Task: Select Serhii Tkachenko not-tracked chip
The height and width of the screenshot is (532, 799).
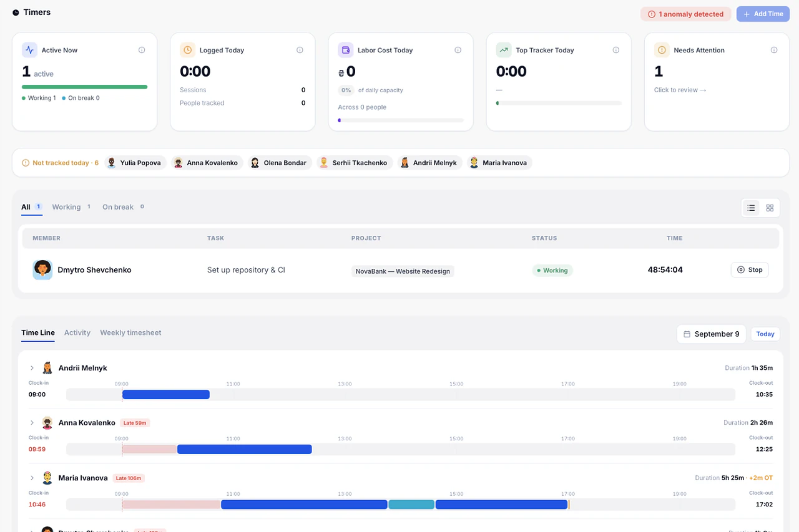Action: 355,163
